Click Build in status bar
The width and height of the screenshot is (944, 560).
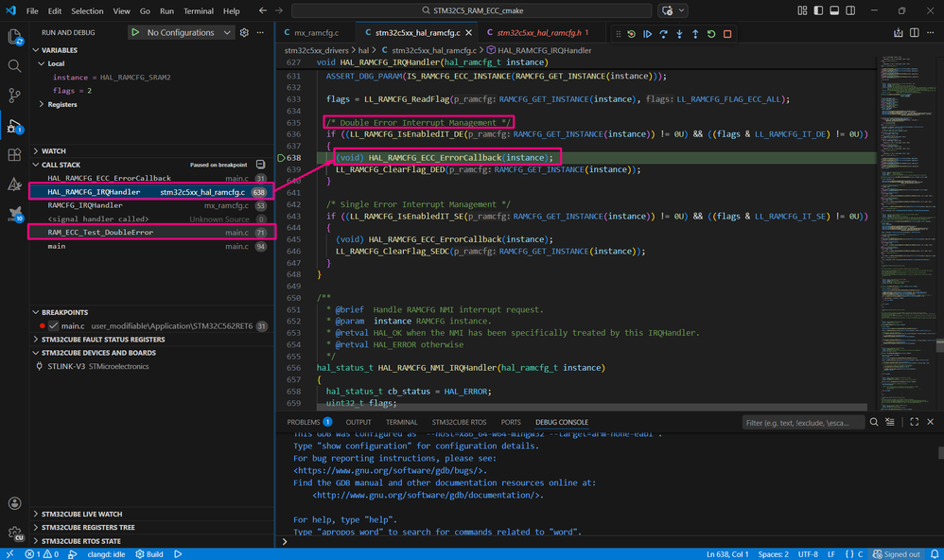tap(149, 554)
